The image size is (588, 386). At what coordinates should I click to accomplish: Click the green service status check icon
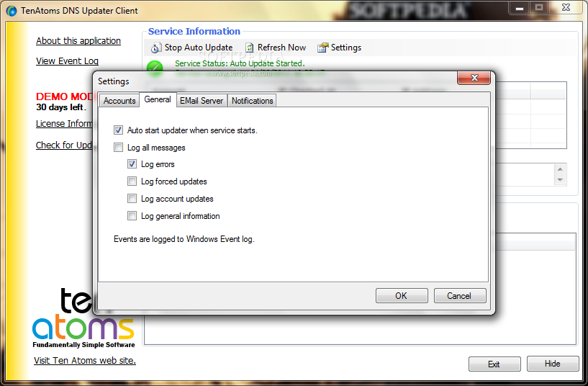(x=155, y=68)
